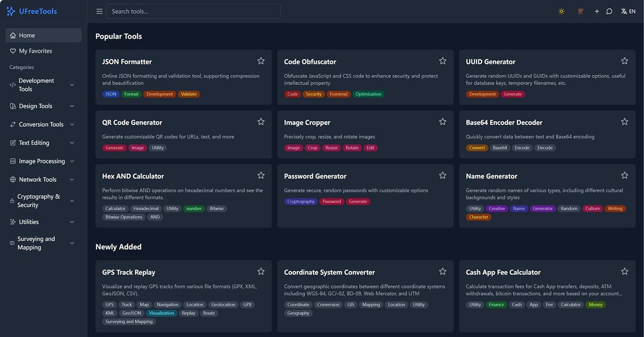Focus the Search tools field

point(193,11)
